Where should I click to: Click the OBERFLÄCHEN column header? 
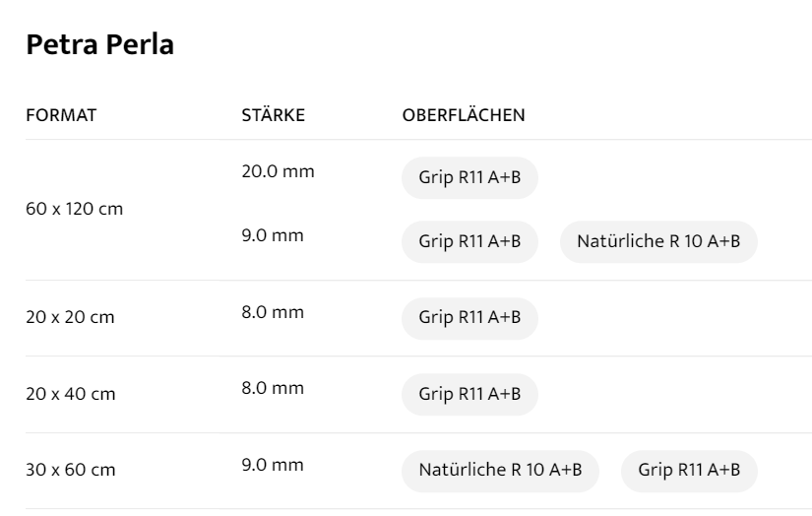click(464, 115)
